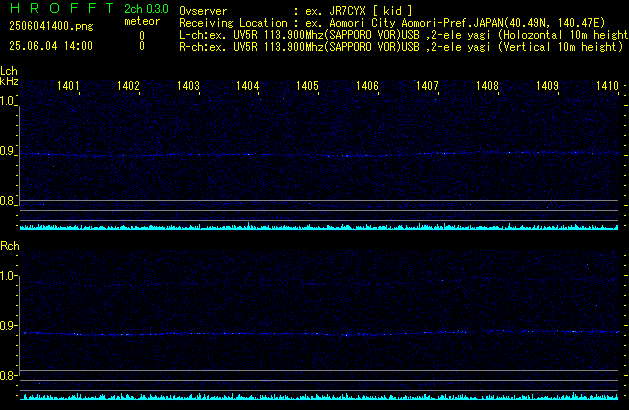The width and height of the screenshot is (629, 410).
Task: Click the Receiving Location Aomori City line
Action: 392,23
